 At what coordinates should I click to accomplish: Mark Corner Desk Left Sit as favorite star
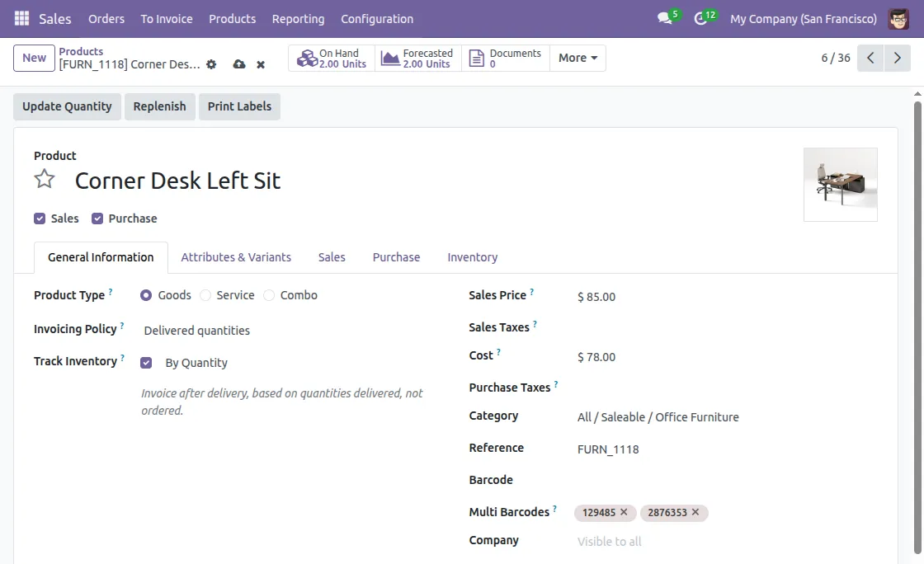point(44,178)
